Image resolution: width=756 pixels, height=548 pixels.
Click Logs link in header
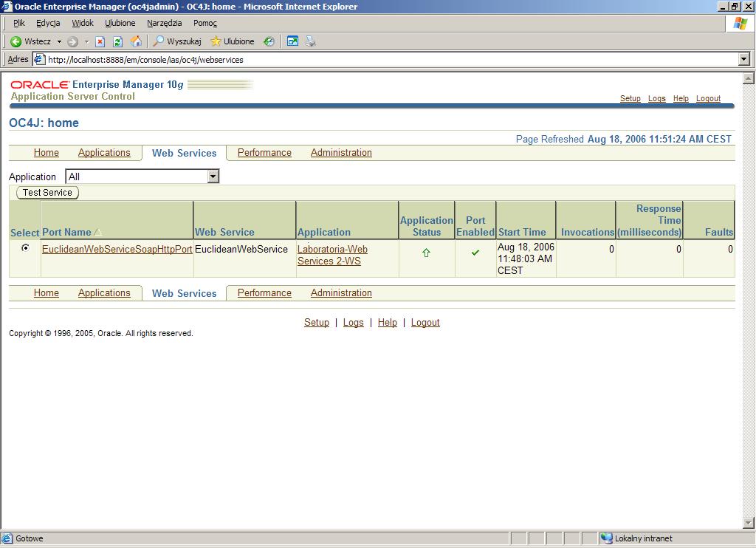(x=656, y=98)
